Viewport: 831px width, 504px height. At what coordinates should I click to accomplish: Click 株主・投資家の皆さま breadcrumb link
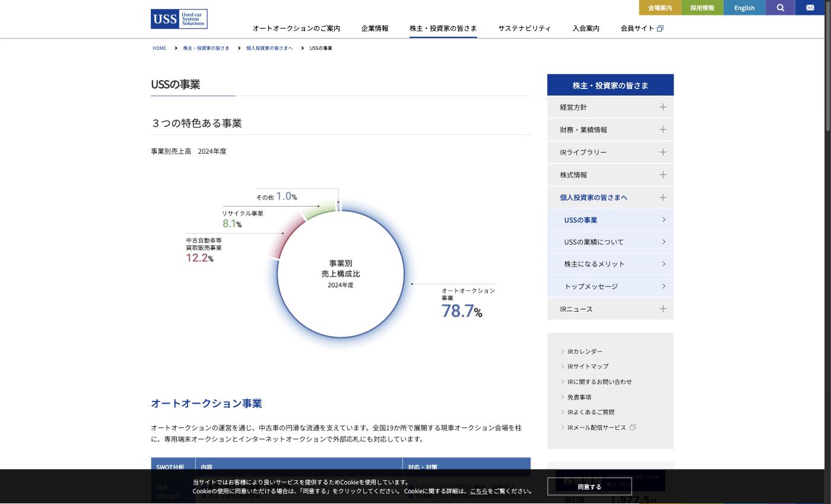pos(206,48)
